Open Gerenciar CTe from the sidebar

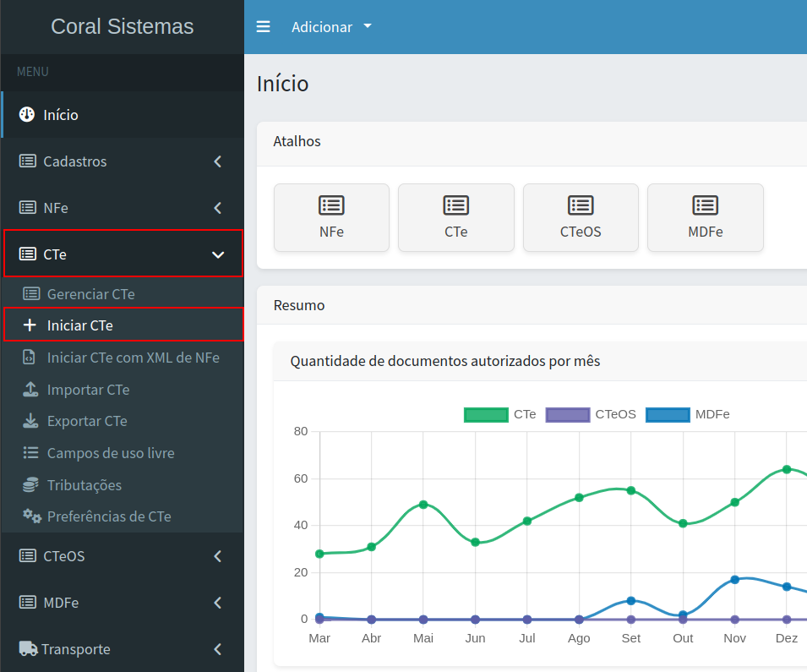pyautogui.click(x=90, y=294)
